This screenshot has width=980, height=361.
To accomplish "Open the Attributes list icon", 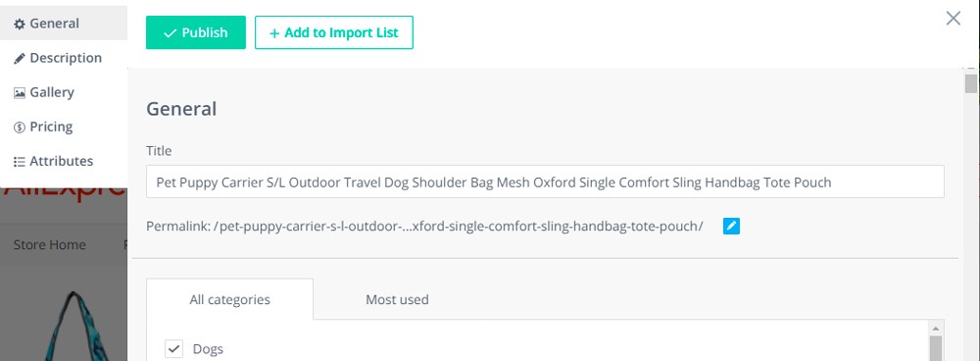I will tap(20, 162).
